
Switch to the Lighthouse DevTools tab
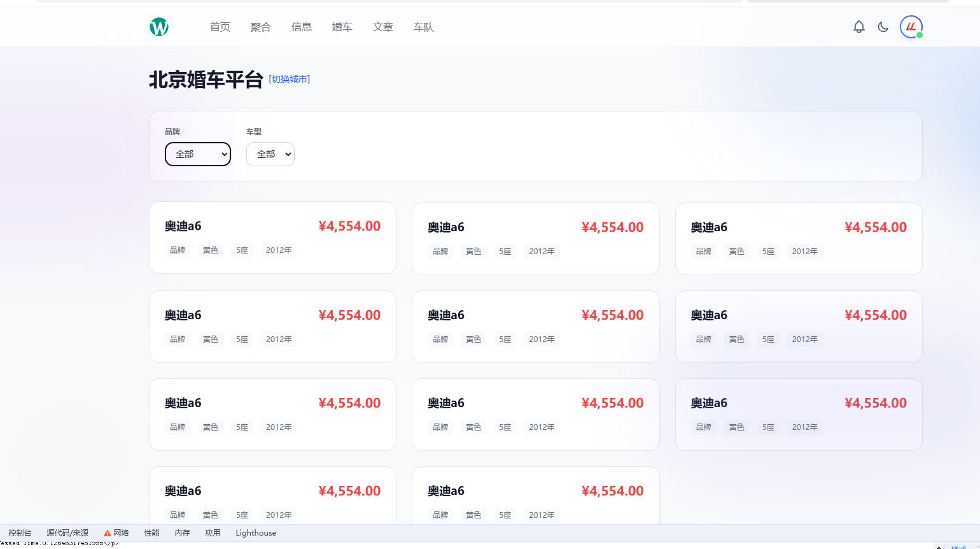click(256, 533)
